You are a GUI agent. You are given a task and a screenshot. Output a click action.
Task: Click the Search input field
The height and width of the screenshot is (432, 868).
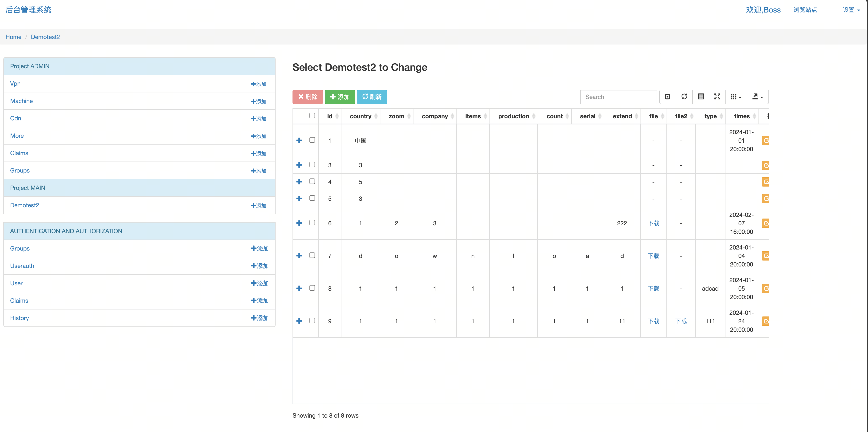coord(618,97)
